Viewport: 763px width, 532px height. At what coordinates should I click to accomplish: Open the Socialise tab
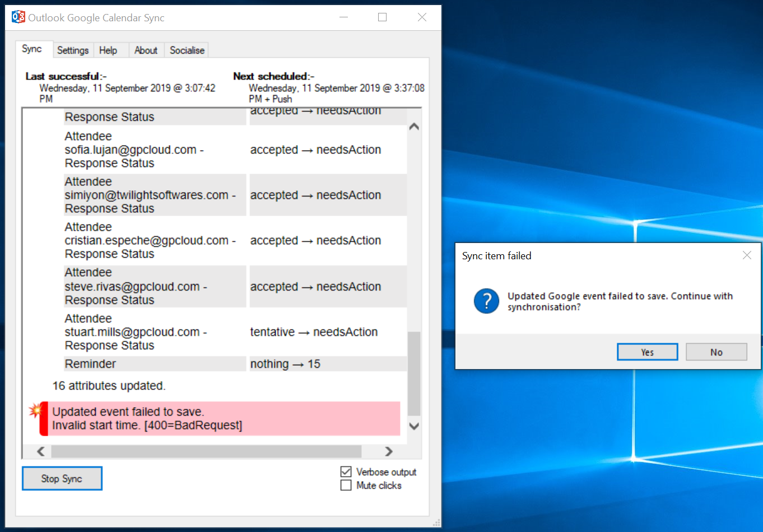[x=187, y=50]
